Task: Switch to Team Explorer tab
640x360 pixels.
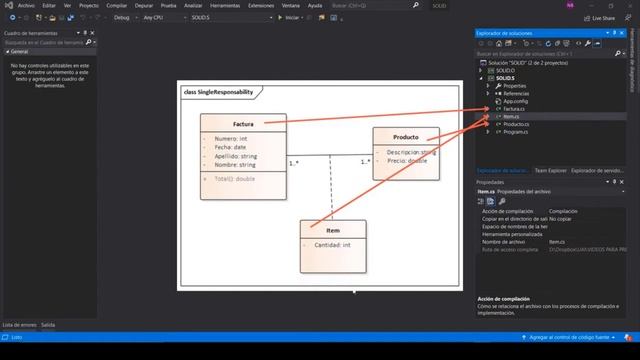Action: tap(550, 171)
